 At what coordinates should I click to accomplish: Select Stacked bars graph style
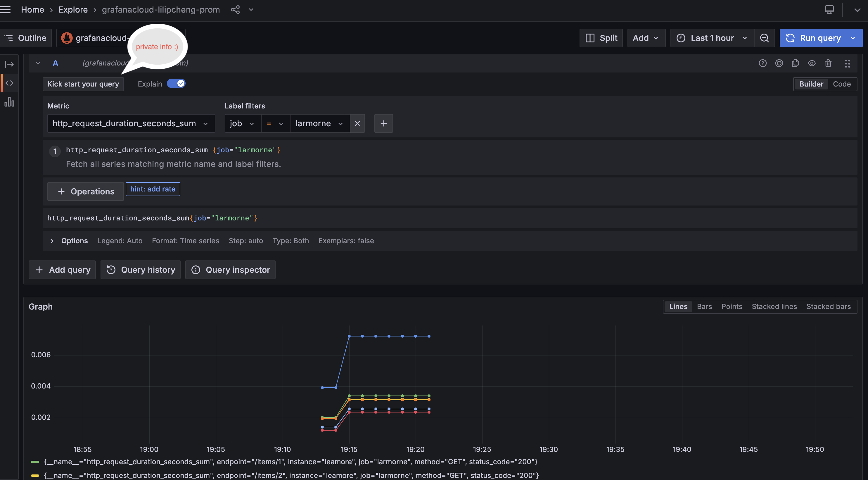point(828,306)
